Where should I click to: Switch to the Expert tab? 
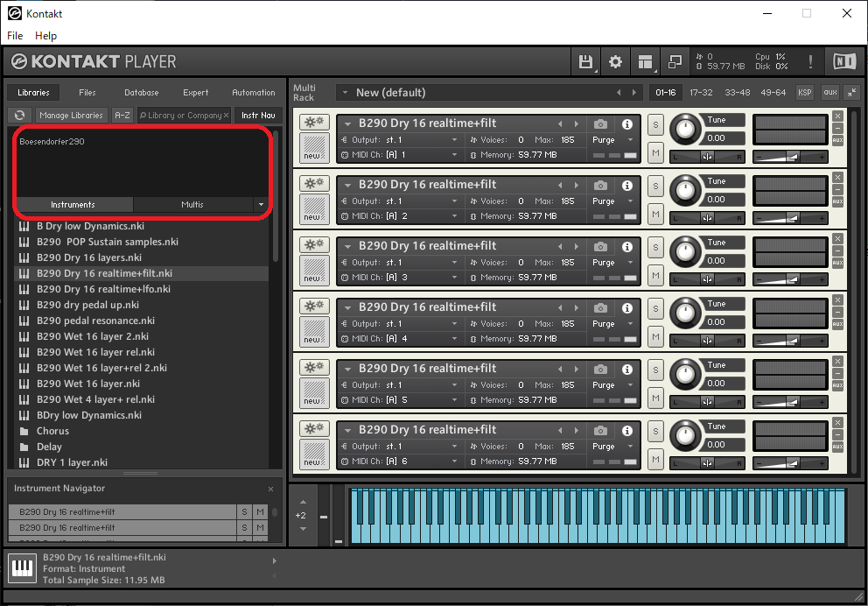[196, 93]
